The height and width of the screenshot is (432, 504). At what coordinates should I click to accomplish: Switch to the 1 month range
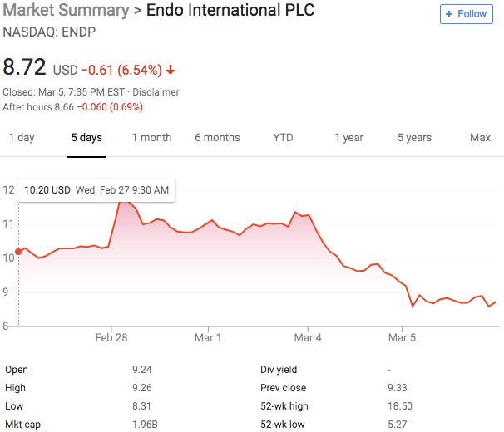[x=151, y=138]
